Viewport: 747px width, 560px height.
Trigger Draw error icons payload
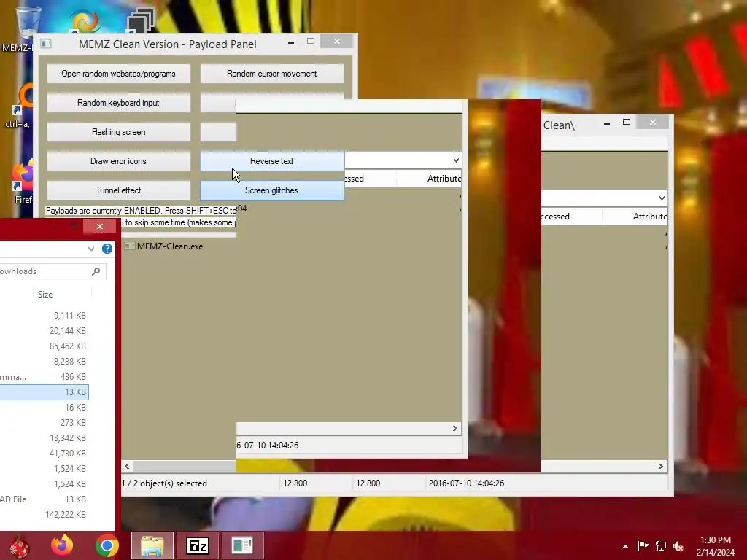coord(118,161)
